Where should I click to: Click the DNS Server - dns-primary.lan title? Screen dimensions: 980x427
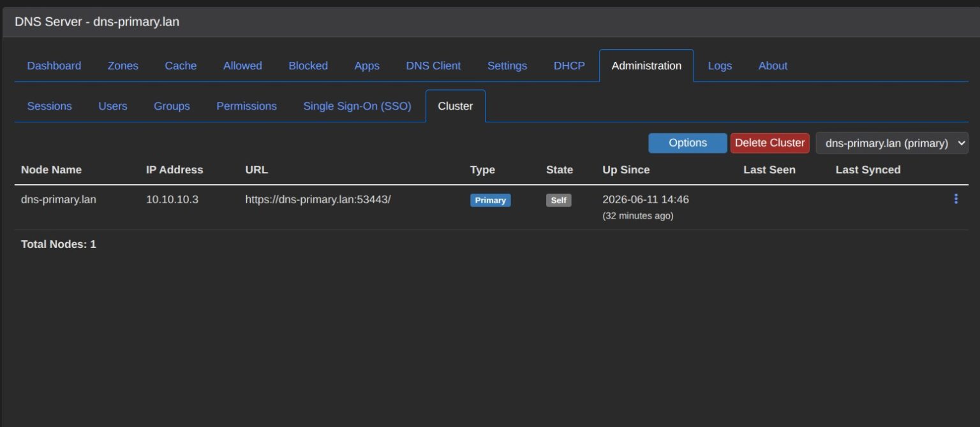pos(97,22)
